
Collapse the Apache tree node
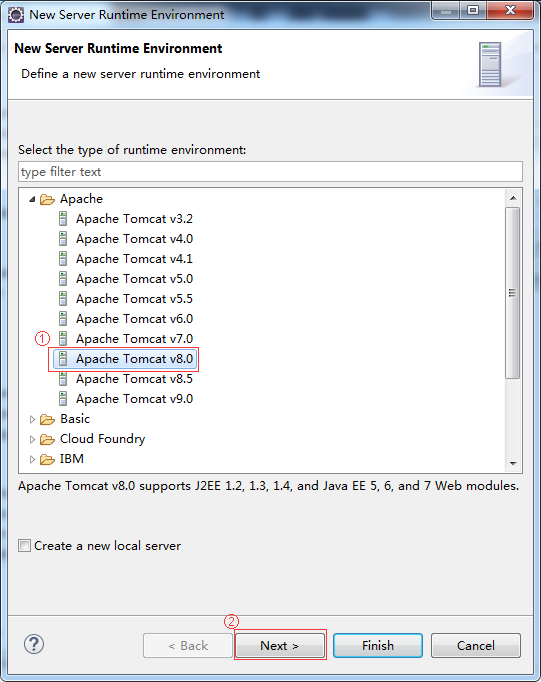(32, 199)
